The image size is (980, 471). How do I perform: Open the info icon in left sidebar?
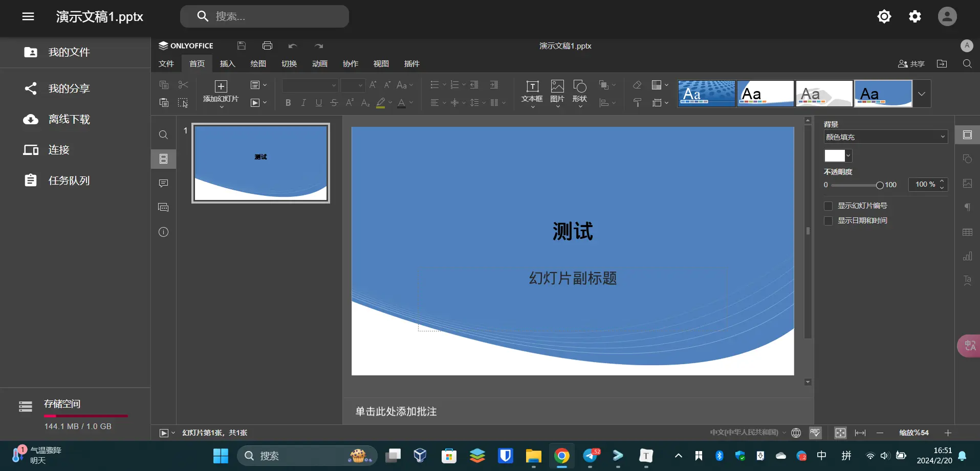click(x=163, y=232)
